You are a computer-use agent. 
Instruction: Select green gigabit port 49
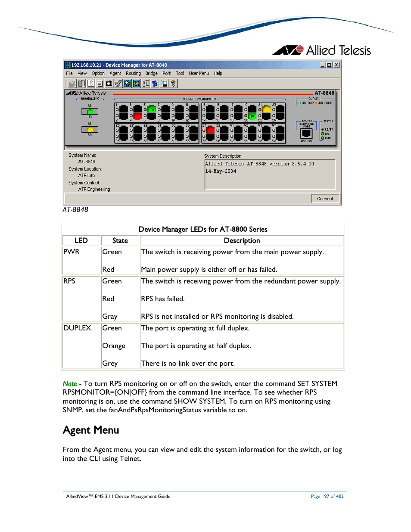click(90, 112)
